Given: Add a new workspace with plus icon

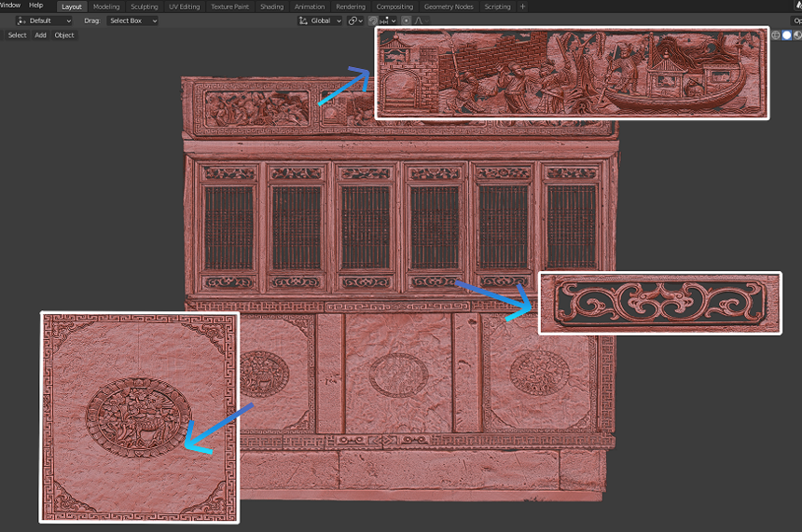Looking at the screenshot, I should point(522,7).
